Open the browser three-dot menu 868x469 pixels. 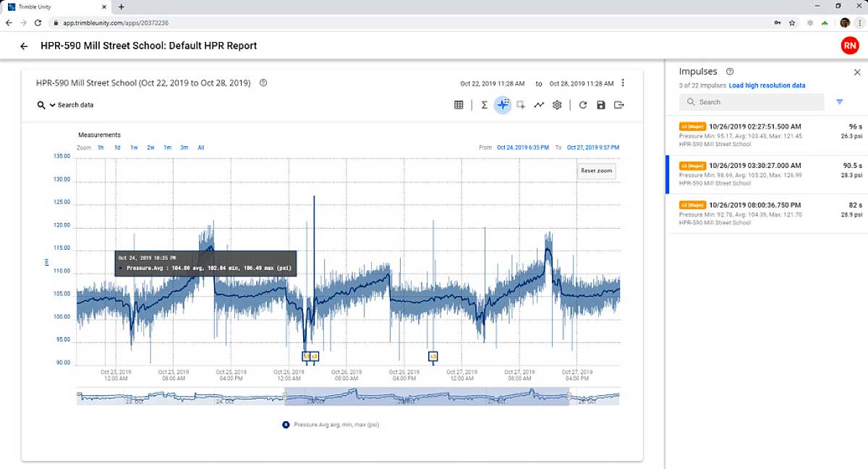point(859,23)
